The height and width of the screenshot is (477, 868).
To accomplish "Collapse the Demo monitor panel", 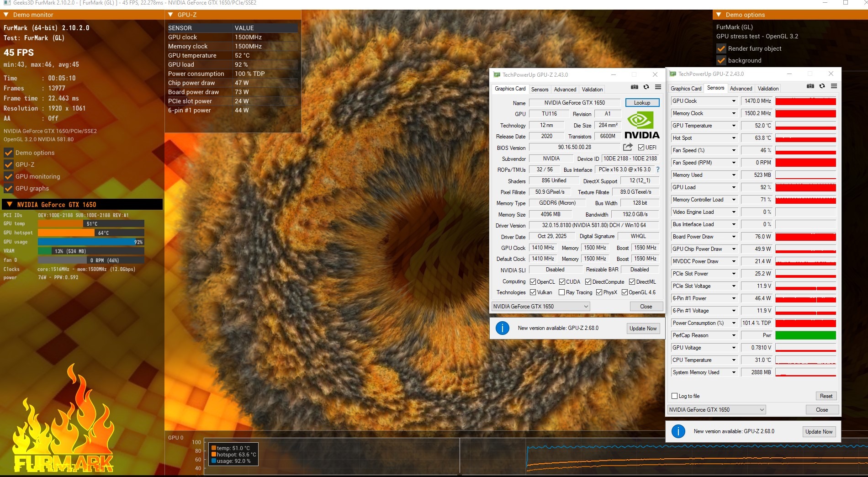I will click(6, 15).
